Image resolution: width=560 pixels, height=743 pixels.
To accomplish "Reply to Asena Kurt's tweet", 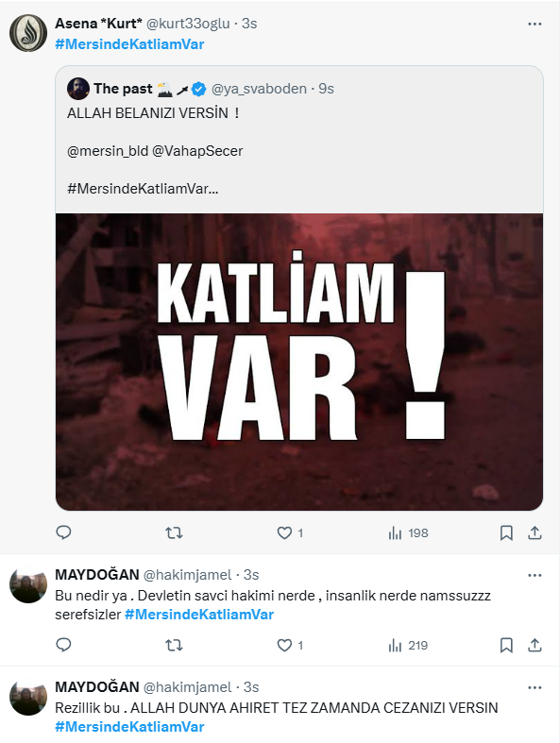I will click(63, 532).
